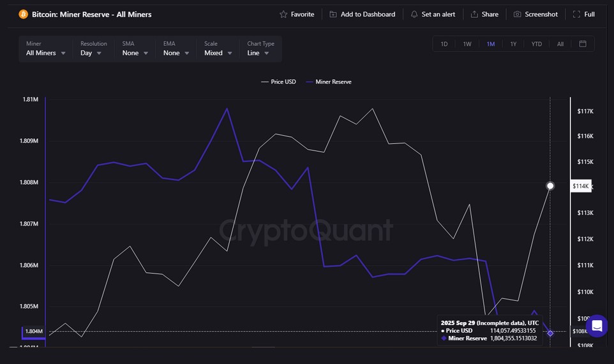Open the calendar date picker icon

tap(583, 44)
